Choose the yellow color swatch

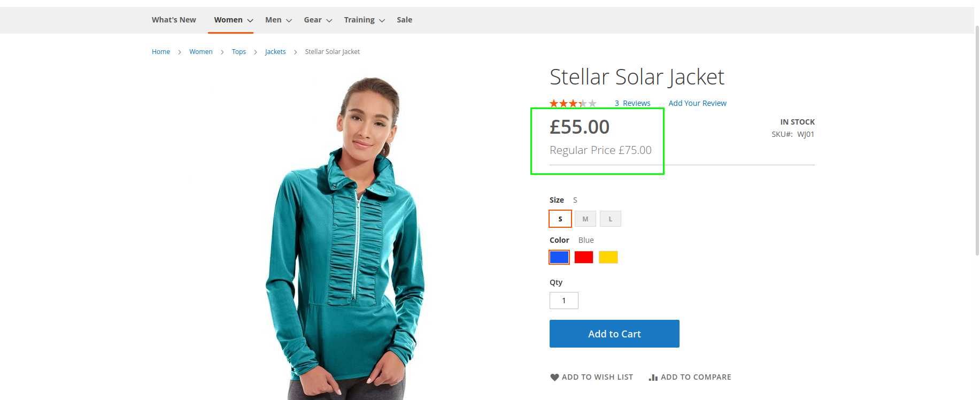pyautogui.click(x=608, y=257)
